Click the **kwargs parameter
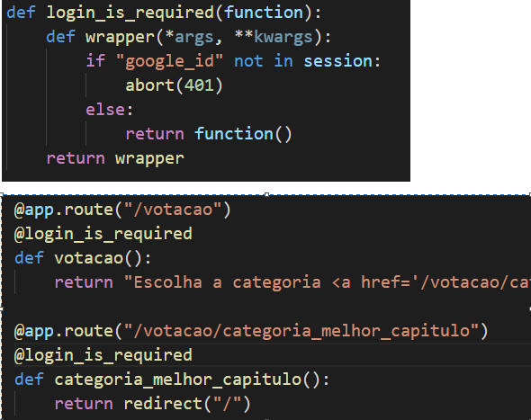 click(274, 37)
